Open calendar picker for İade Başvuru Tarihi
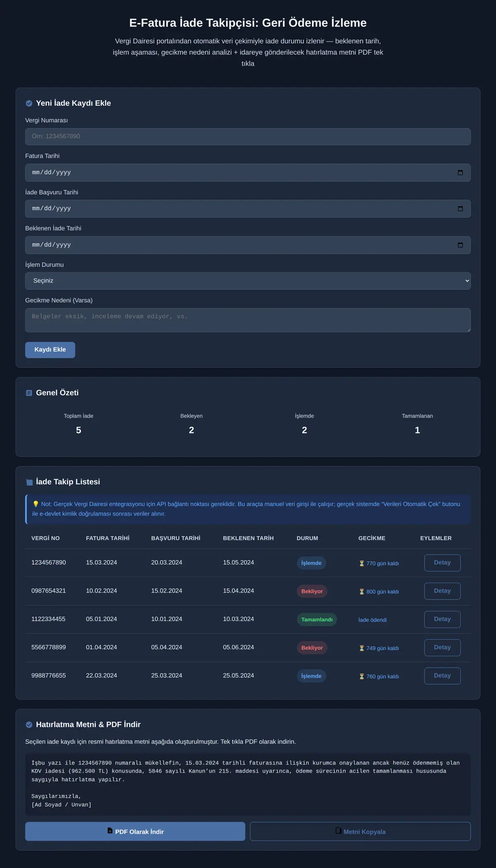The image size is (496, 868). 460,209
